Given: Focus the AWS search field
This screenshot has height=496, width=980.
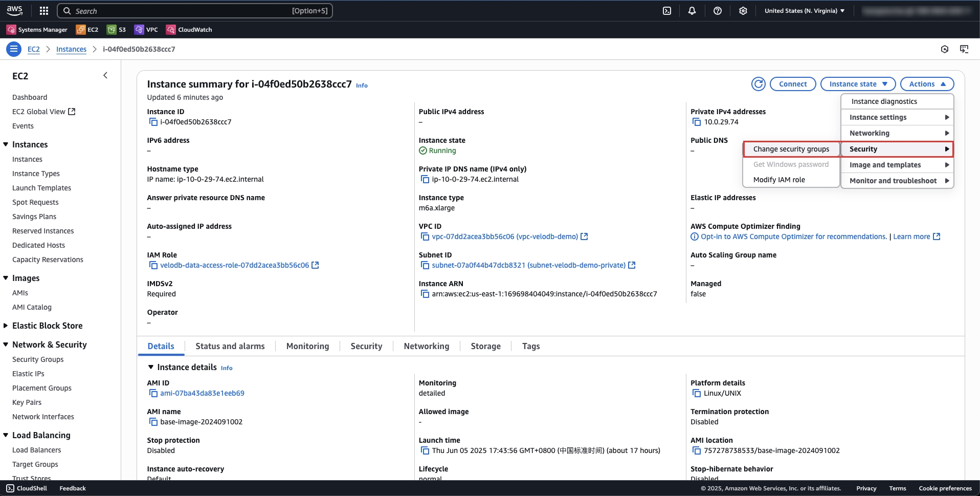Looking at the screenshot, I should pyautogui.click(x=194, y=11).
